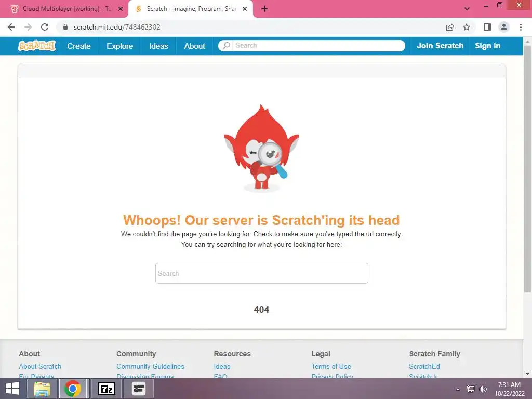Click the scrollbar down arrow
532x399 pixels.
(528, 374)
